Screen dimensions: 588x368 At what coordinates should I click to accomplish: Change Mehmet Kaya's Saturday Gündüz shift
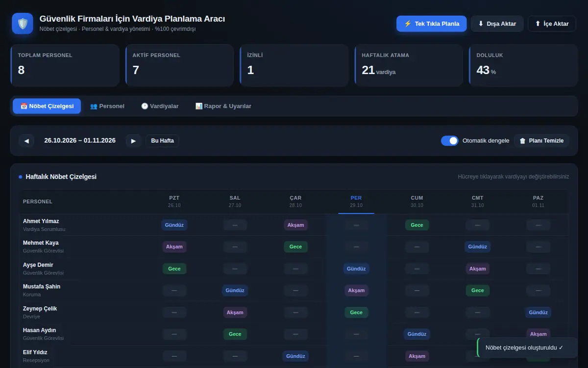click(x=478, y=247)
